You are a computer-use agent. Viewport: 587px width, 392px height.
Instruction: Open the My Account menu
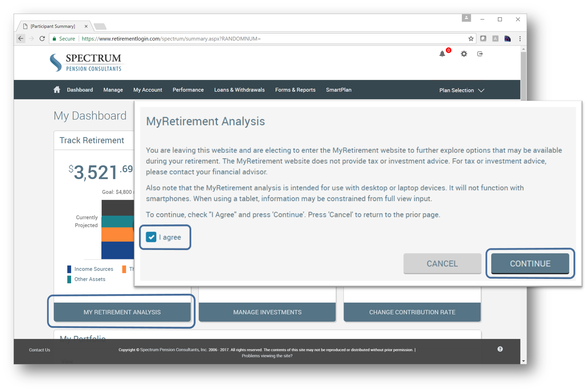point(148,90)
